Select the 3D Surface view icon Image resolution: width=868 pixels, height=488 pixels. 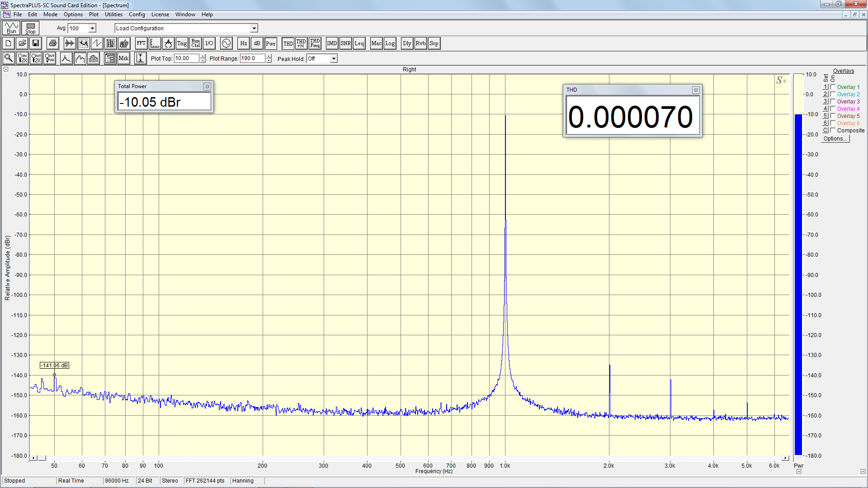coord(124,43)
